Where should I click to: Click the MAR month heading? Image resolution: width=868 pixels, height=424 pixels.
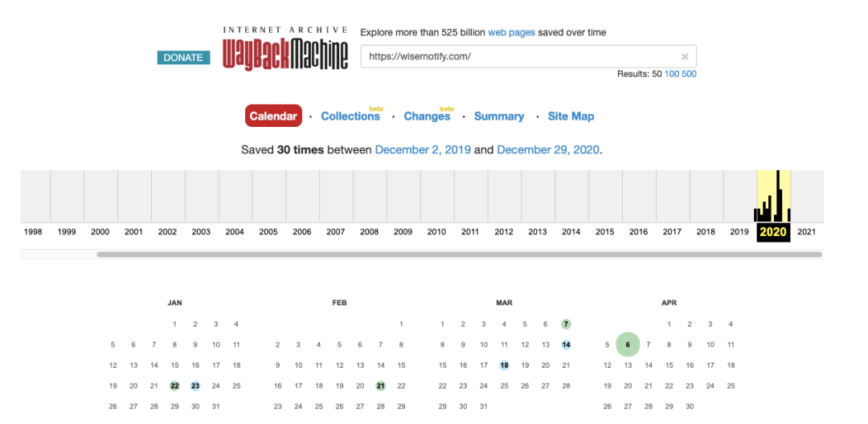pyautogui.click(x=504, y=303)
